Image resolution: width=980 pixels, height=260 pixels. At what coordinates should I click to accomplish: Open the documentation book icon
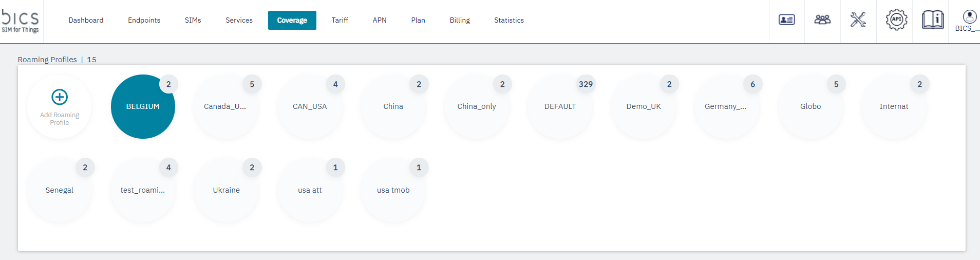click(x=932, y=20)
